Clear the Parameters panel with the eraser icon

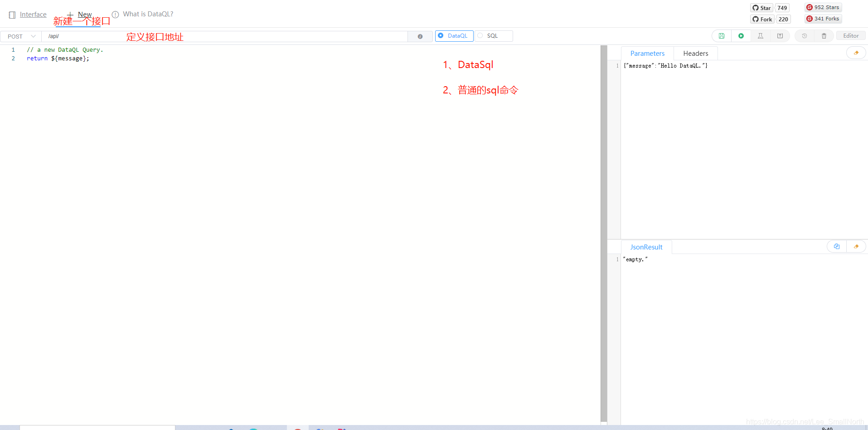[857, 53]
